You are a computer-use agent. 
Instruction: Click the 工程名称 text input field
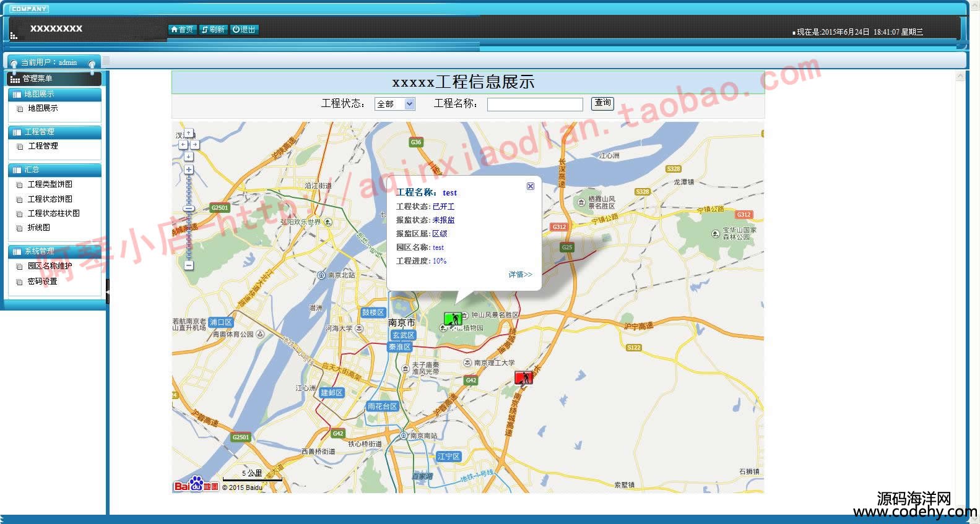tap(535, 105)
